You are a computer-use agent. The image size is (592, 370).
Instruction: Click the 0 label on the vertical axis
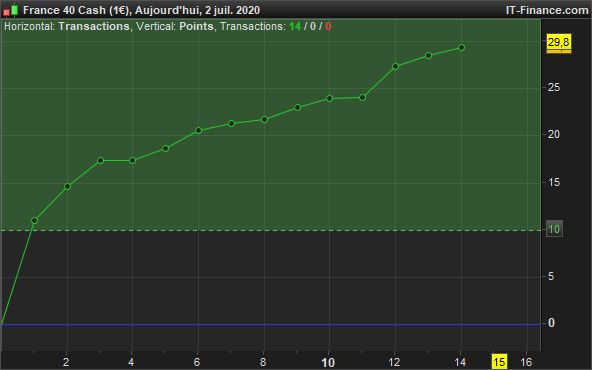pos(551,323)
